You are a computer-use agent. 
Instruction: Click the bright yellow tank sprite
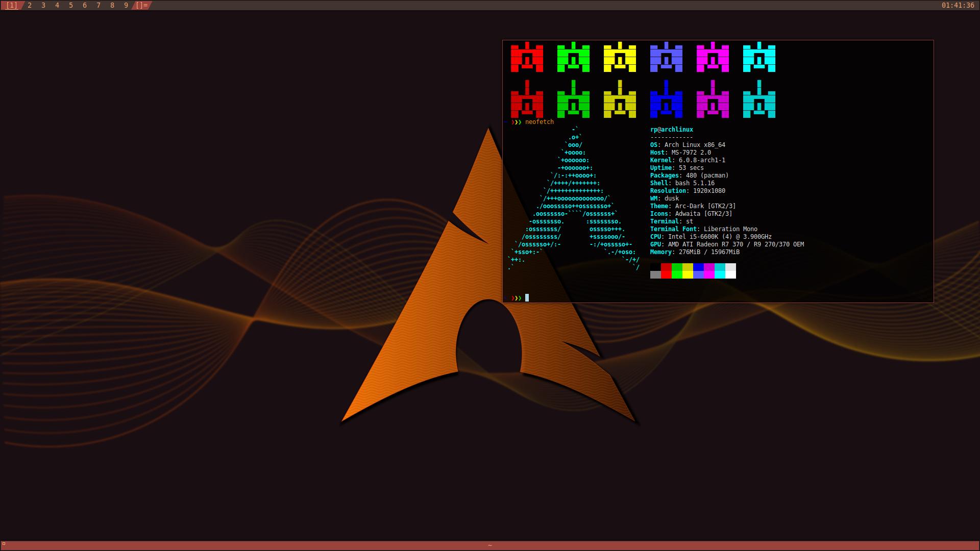(x=620, y=57)
